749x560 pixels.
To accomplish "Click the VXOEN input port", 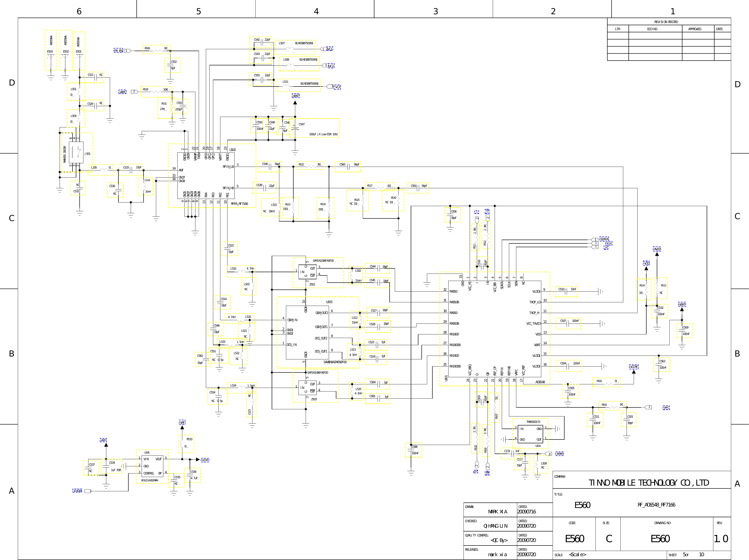I will 88,491.
